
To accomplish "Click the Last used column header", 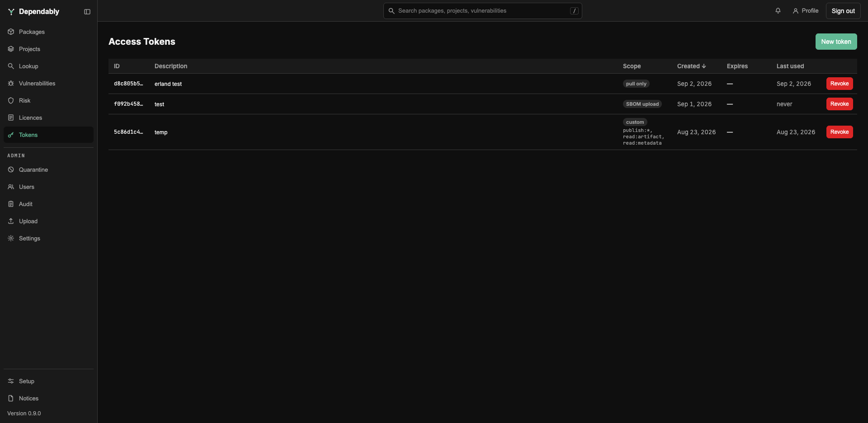I will coord(790,66).
